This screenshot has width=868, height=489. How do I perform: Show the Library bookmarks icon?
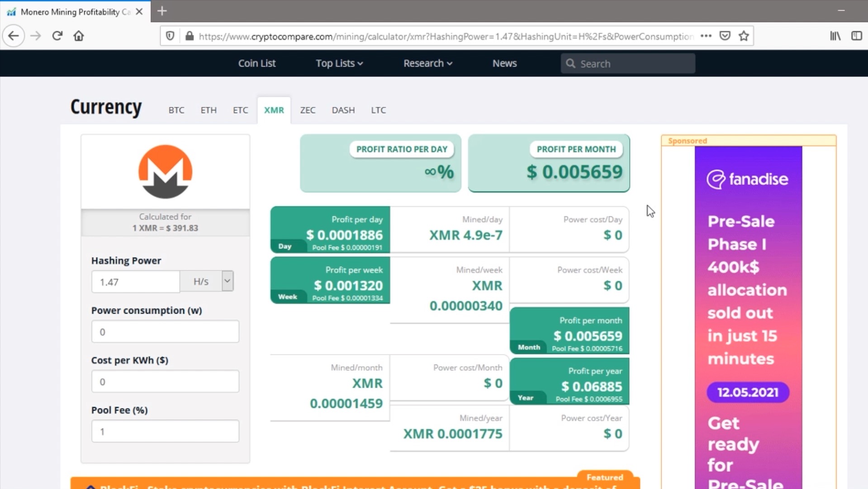point(835,36)
